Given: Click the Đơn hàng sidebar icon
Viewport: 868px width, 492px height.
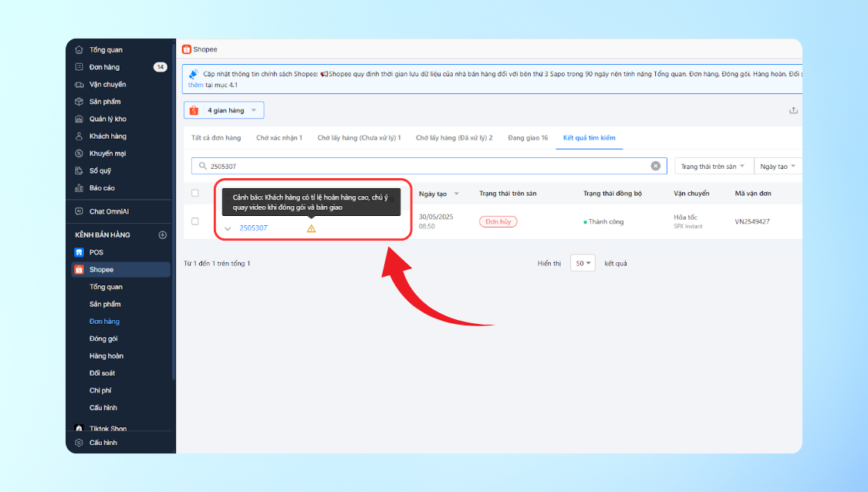Looking at the screenshot, I should click(x=79, y=67).
